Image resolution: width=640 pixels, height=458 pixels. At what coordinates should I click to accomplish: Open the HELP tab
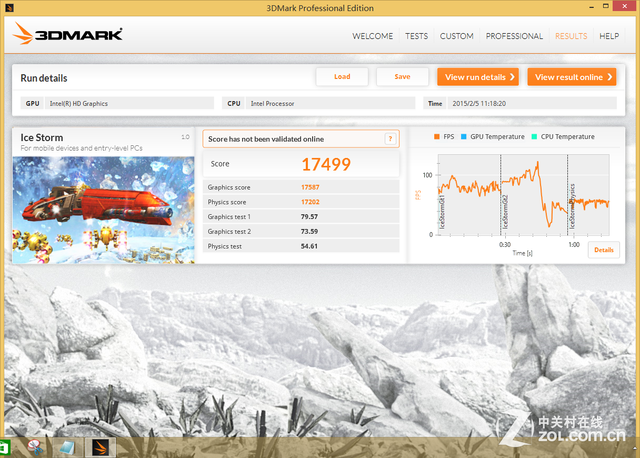coord(609,36)
